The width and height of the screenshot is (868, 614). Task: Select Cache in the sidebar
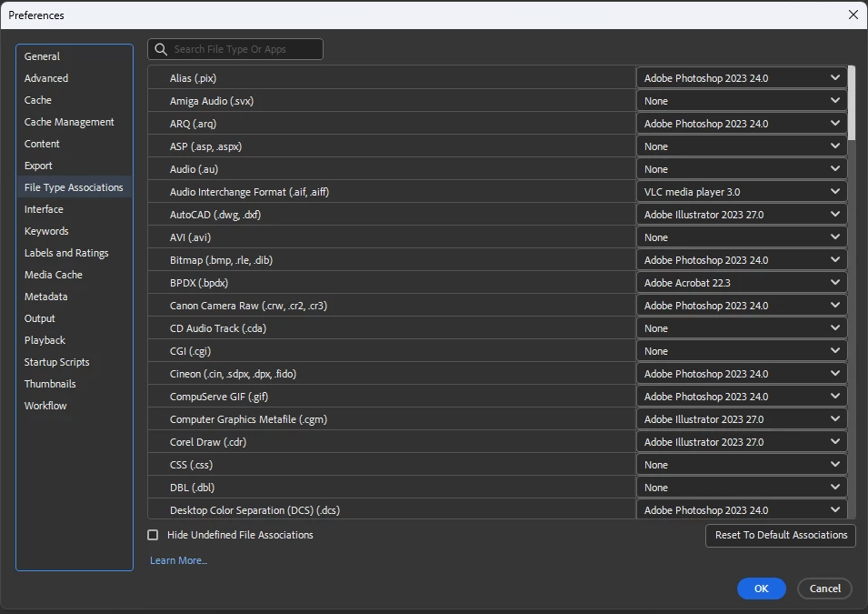point(38,100)
